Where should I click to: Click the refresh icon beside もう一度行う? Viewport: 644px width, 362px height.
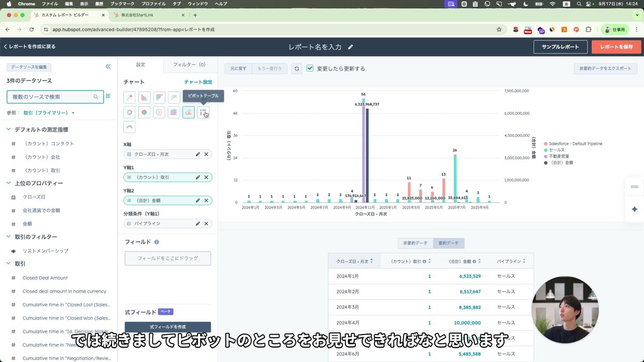pyautogui.click(x=297, y=69)
